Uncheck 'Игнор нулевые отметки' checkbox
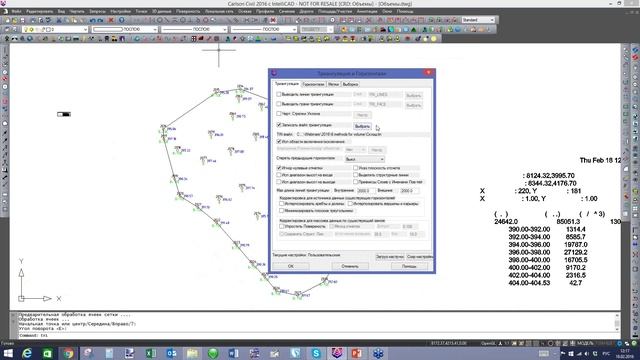This screenshot has width=640, height=360. [x=279, y=168]
